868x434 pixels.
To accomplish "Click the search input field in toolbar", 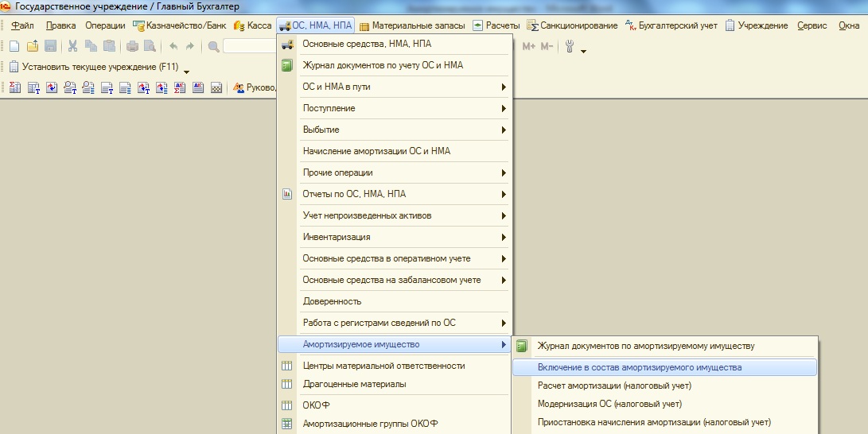I will coord(251,47).
